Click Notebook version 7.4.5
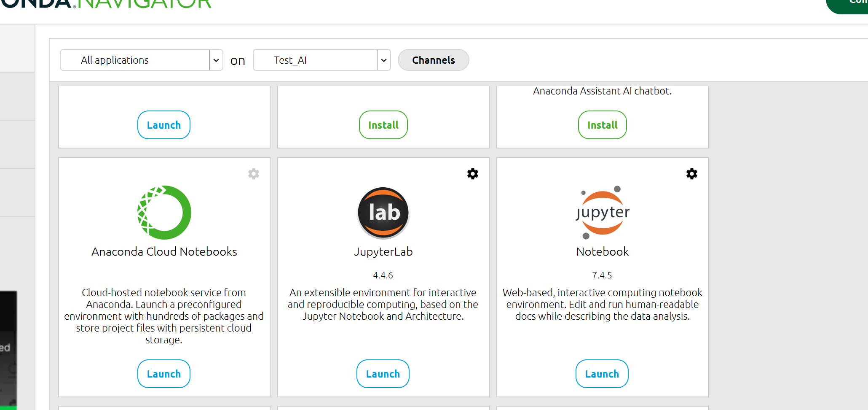This screenshot has height=410, width=868. [x=602, y=275]
